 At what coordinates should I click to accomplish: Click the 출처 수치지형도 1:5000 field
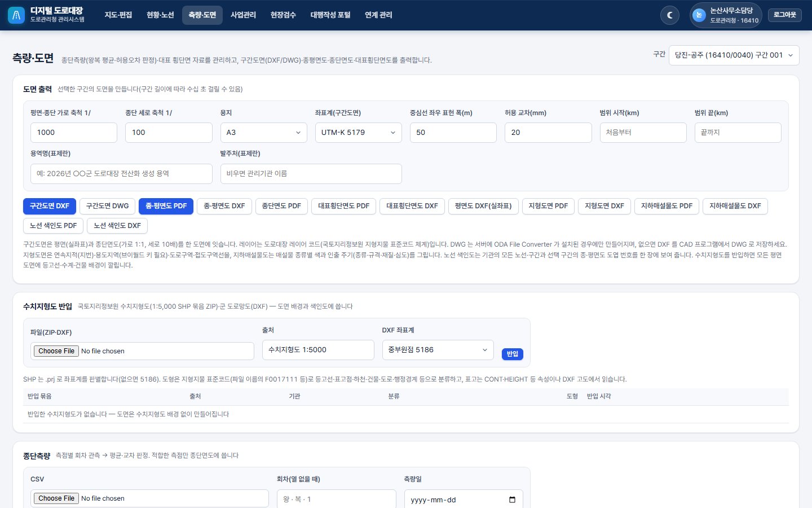click(x=318, y=350)
